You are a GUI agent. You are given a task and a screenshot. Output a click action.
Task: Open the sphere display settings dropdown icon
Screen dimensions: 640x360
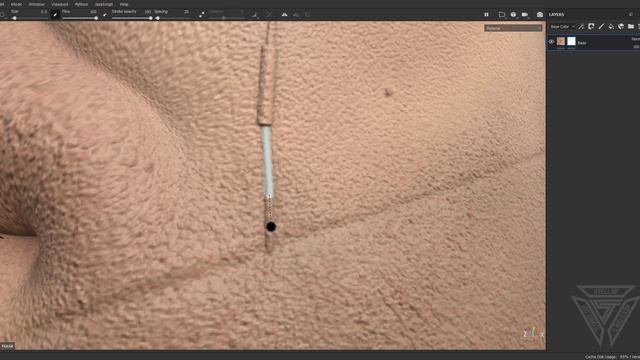513,15
